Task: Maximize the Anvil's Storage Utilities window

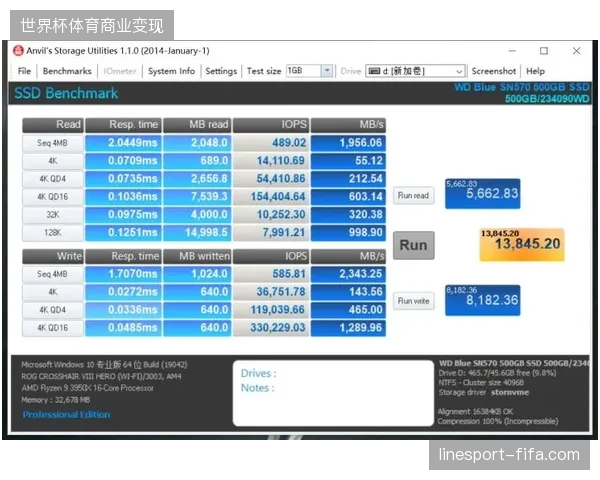Action: tap(544, 51)
